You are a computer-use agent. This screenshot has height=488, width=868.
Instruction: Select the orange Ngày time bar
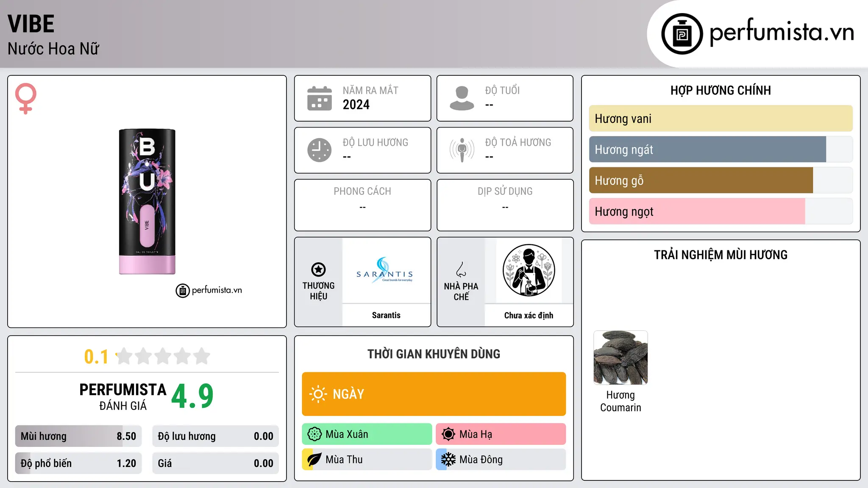[434, 394]
